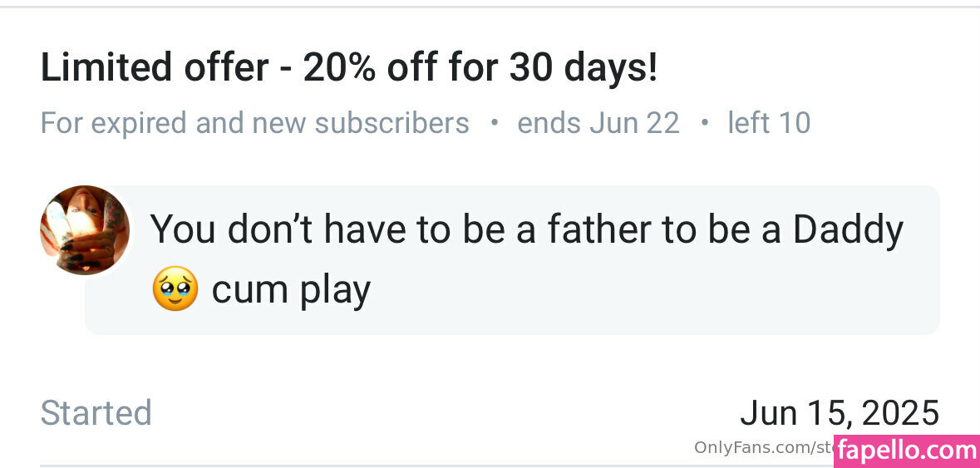Click the "Jun 15, 2025" start date

pos(839,413)
